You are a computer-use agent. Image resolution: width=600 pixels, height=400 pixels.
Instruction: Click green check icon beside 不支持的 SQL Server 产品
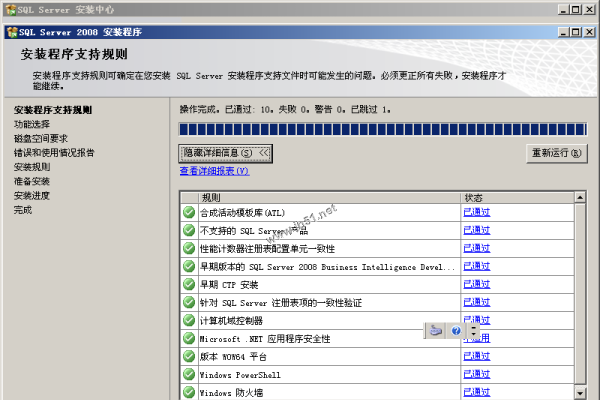click(x=189, y=230)
